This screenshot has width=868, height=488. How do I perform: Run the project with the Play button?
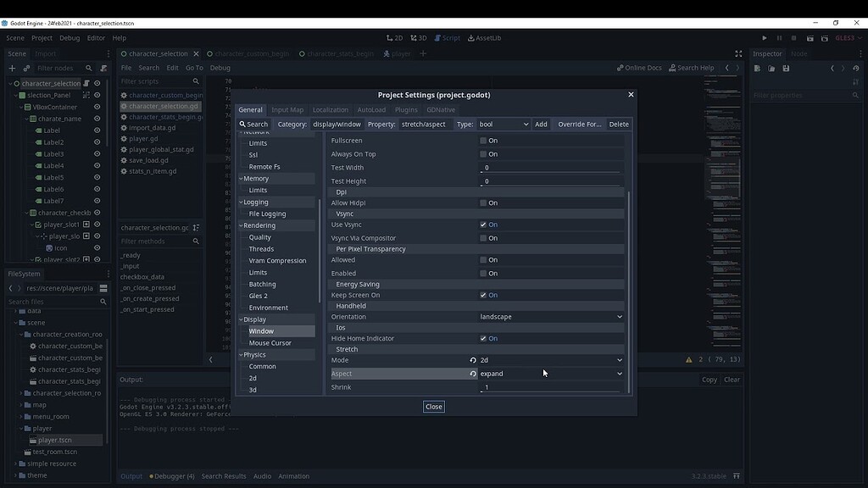pos(764,37)
